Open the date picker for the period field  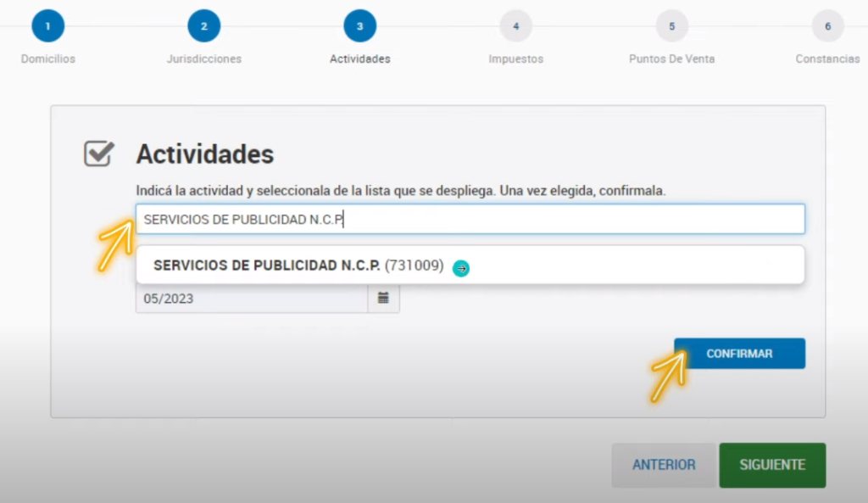[383, 298]
